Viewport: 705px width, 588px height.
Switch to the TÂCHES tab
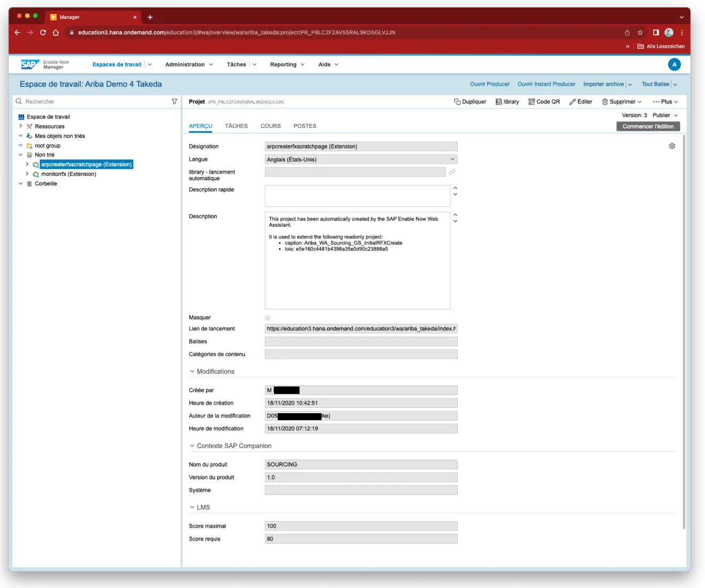click(236, 126)
